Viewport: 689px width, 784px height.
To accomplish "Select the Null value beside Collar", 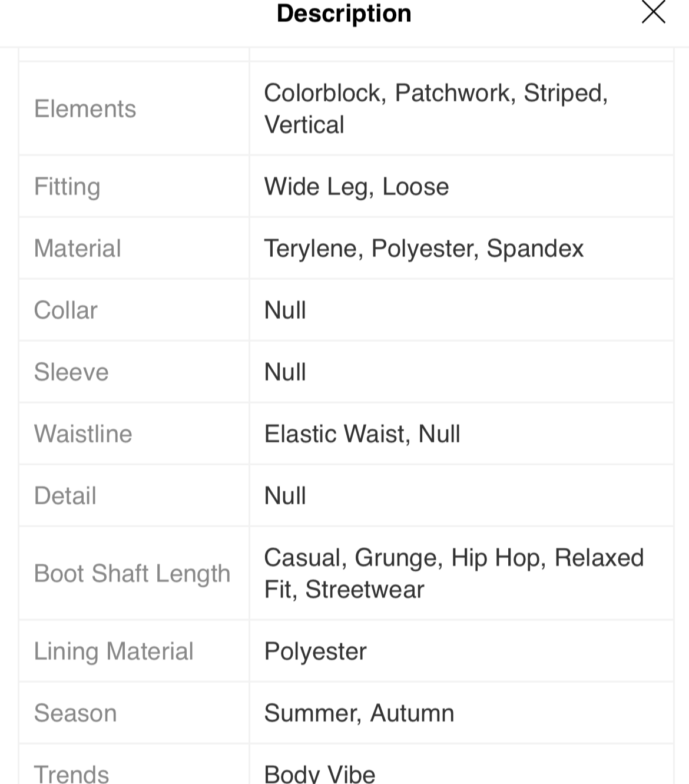I will click(x=285, y=310).
